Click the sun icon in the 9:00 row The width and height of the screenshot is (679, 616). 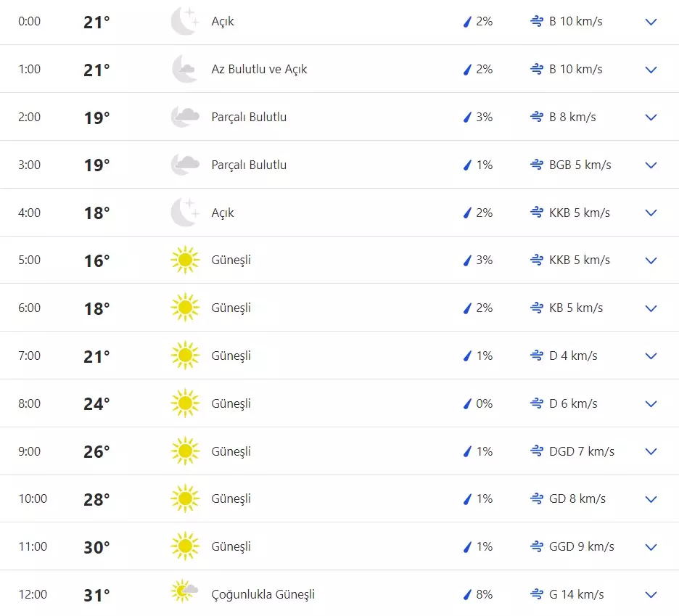[184, 451]
